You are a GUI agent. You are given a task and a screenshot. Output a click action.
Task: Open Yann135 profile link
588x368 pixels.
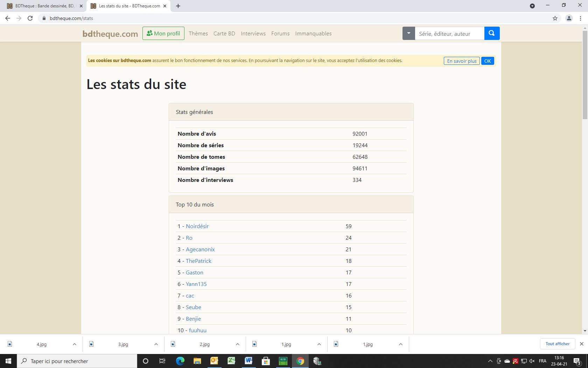click(x=196, y=284)
